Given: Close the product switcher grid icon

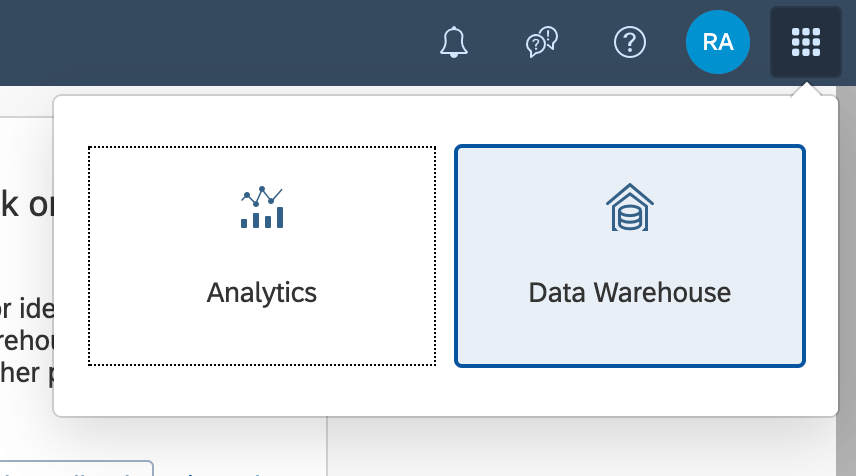Looking at the screenshot, I should [x=806, y=42].
